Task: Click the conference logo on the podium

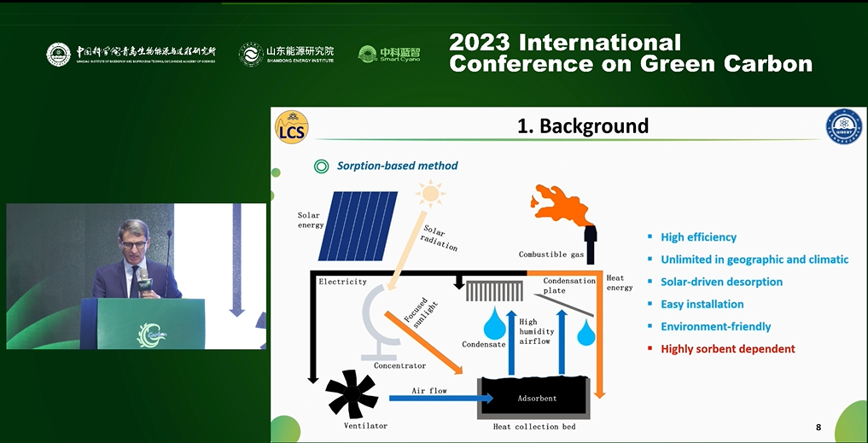Action: 151,335
